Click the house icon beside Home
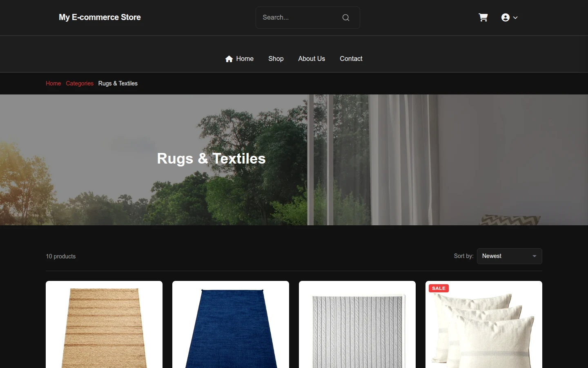This screenshot has height=368, width=588. click(x=229, y=59)
